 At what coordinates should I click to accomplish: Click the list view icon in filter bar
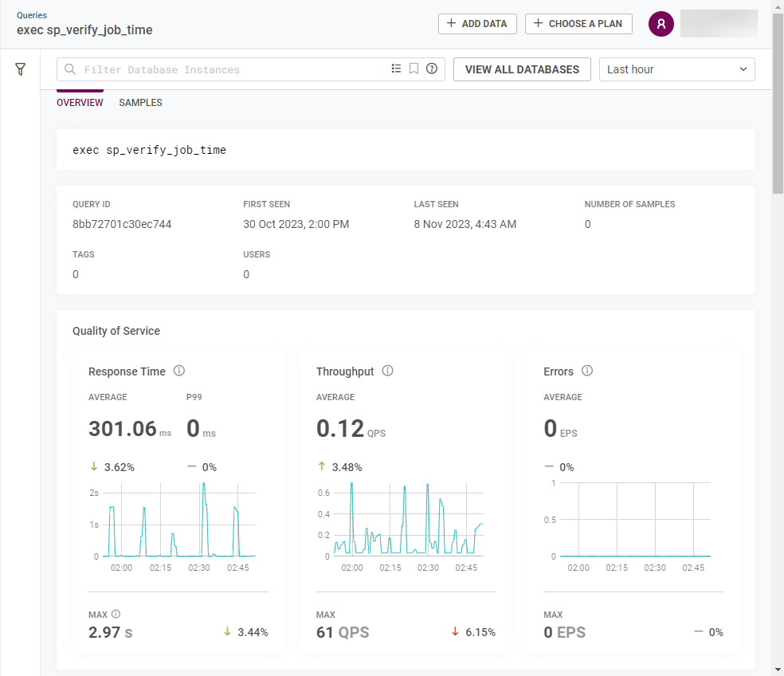click(396, 69)
